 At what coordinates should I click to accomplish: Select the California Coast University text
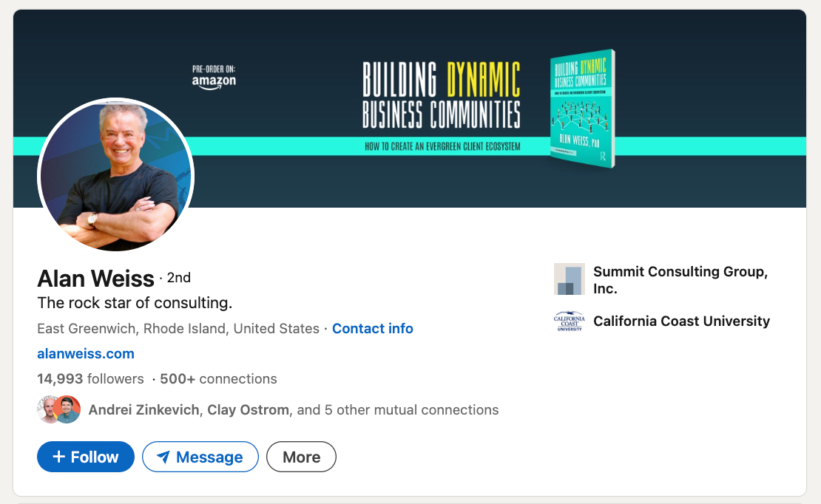coord(681,321)
